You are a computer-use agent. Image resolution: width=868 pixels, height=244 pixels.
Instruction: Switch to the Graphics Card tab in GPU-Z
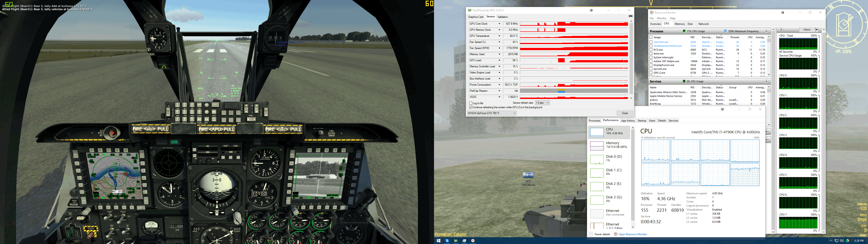click(476, 17)
